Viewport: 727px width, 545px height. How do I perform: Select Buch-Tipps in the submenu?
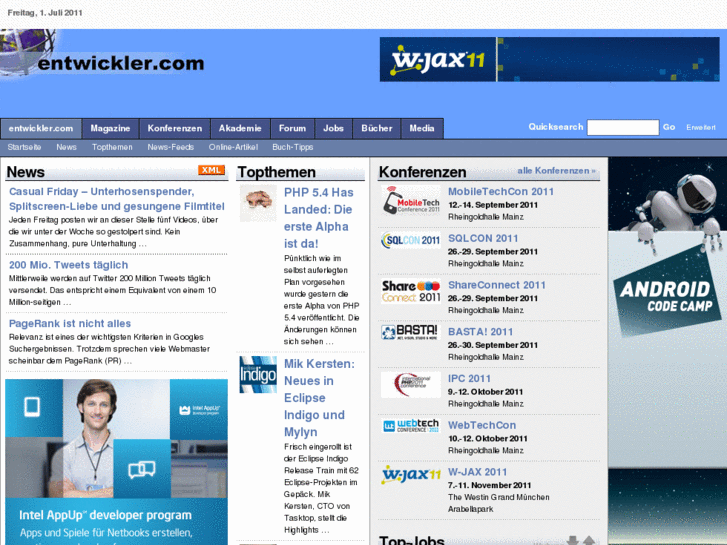[293, 147]
